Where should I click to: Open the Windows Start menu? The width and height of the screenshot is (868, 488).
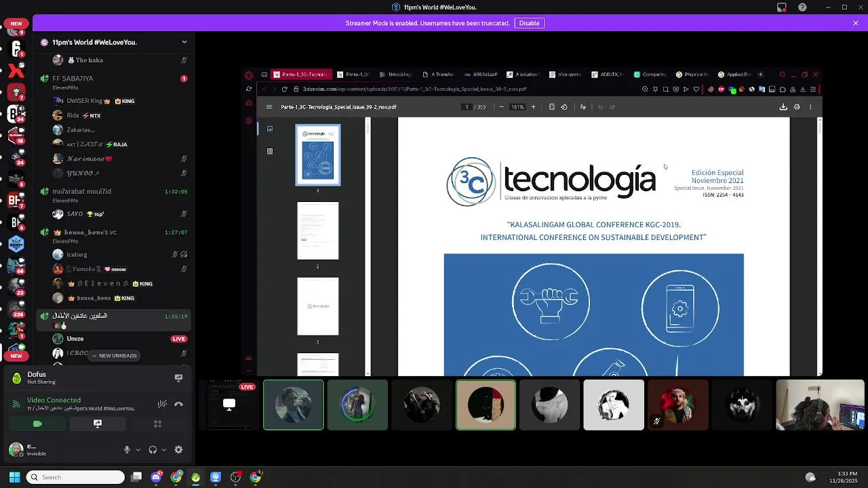tap(14, 477)
